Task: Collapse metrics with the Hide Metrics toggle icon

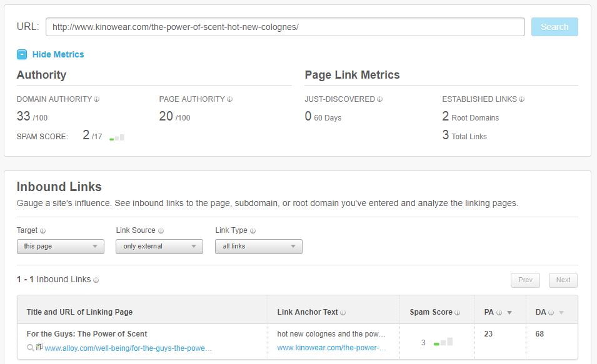Action: coord(22,54)
